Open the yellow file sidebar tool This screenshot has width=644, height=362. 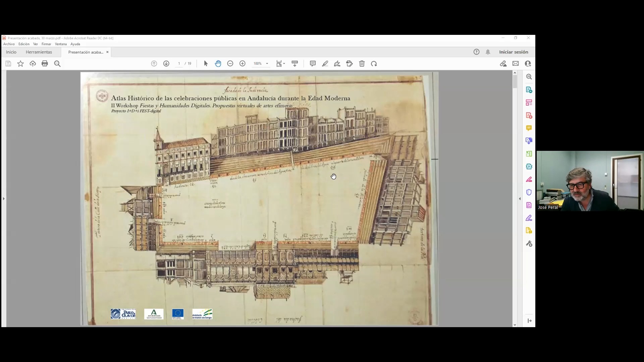click(x=529, y=231)
